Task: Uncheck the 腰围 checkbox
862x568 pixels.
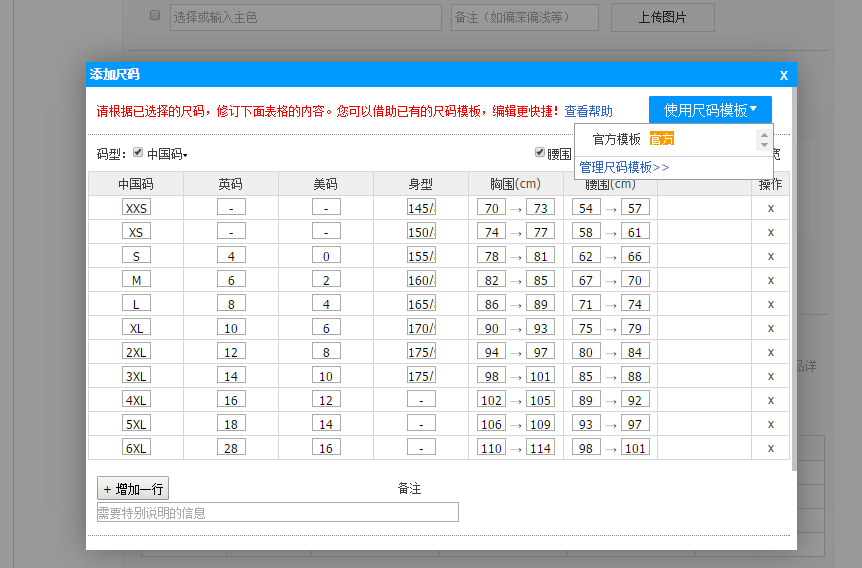Action: [540, 153]
